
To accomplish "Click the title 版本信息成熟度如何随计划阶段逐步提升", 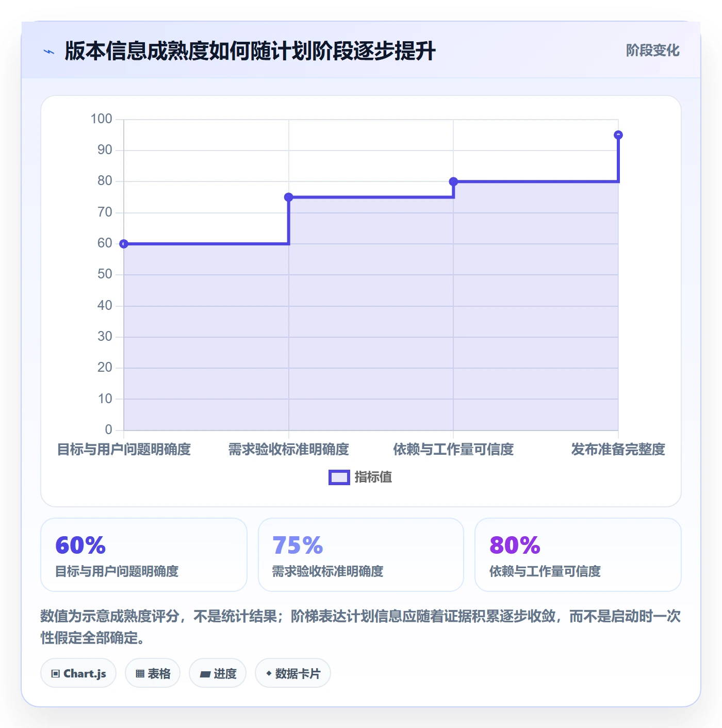I will (x=250, y=51).
